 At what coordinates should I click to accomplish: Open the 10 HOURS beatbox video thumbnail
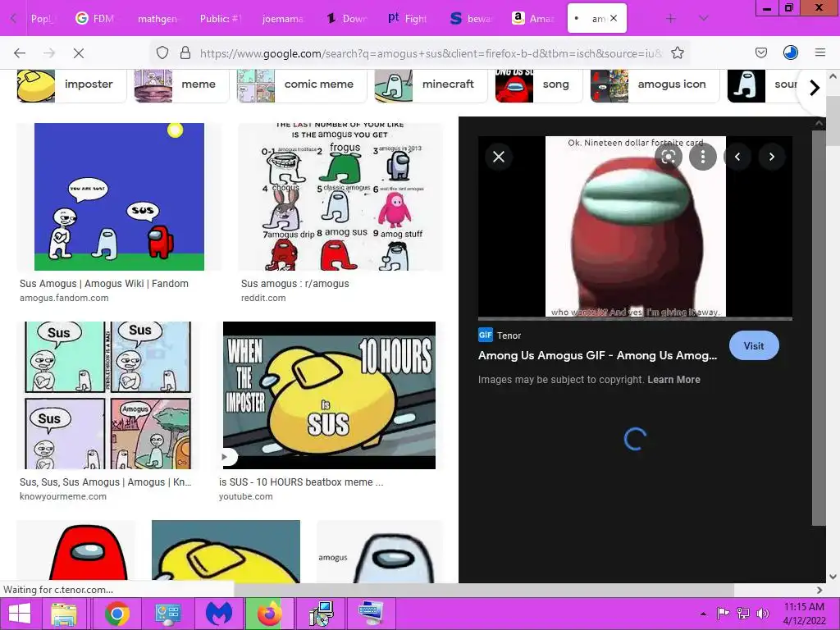click(329, 395)
